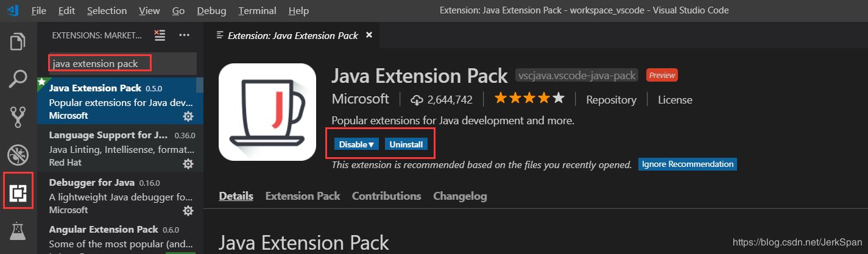Click the star rating of the extension

[x=529, y=99]
